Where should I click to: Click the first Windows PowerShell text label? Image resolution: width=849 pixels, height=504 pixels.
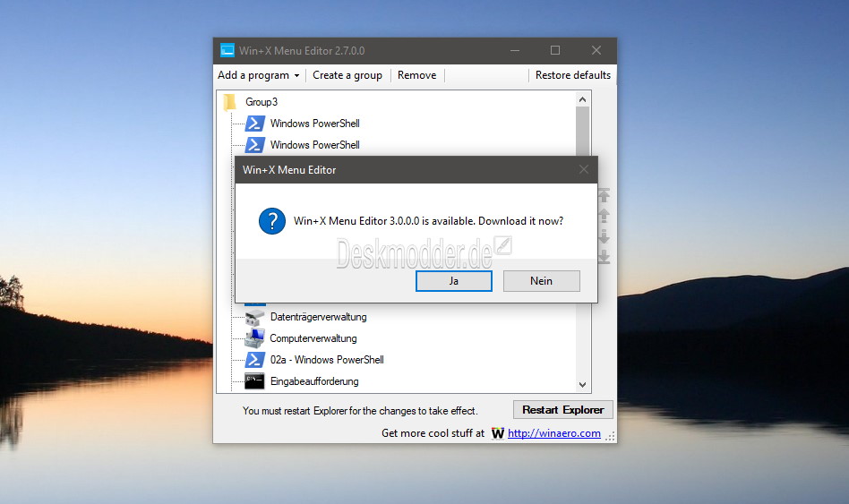click(315, 124)
